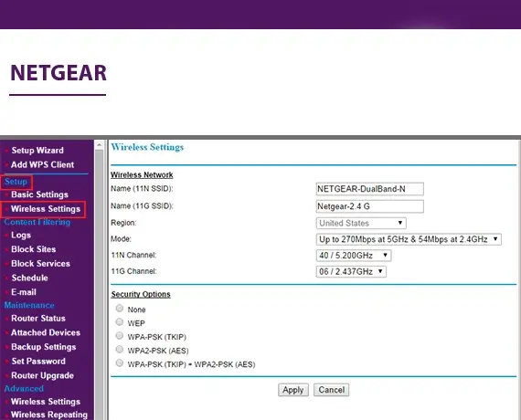The height and width of the screenshot is (420, 521).
Task: Click the Apply button
Action: pos(293,390)
